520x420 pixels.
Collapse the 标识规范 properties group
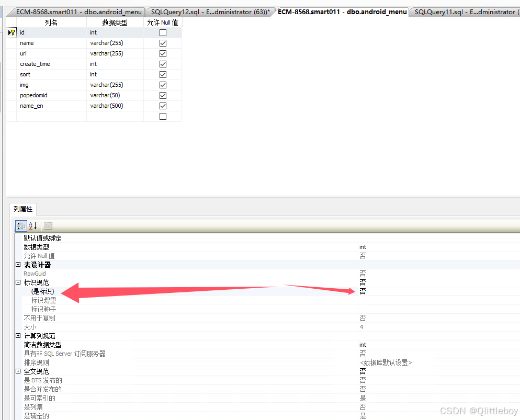coord(18,282)
